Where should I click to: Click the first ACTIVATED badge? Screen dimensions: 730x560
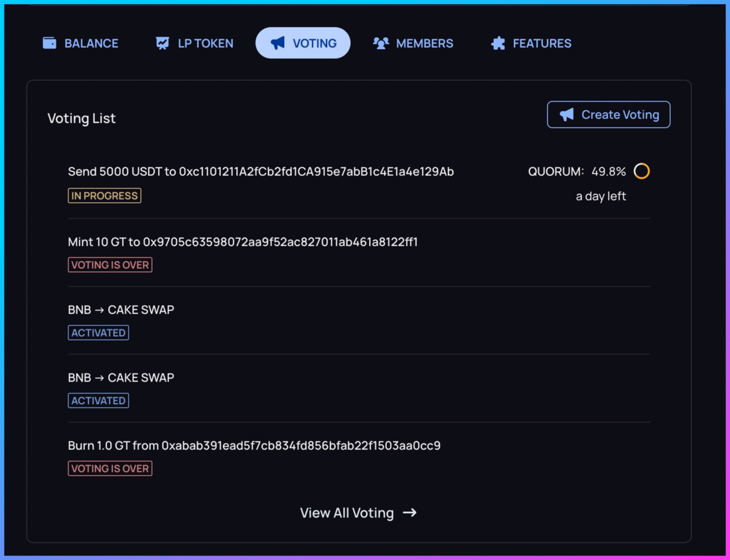click(x=98, y=332)
